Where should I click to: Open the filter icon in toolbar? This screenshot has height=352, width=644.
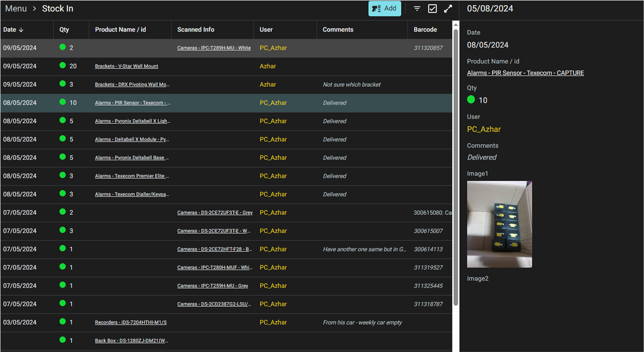pos(417,9)
